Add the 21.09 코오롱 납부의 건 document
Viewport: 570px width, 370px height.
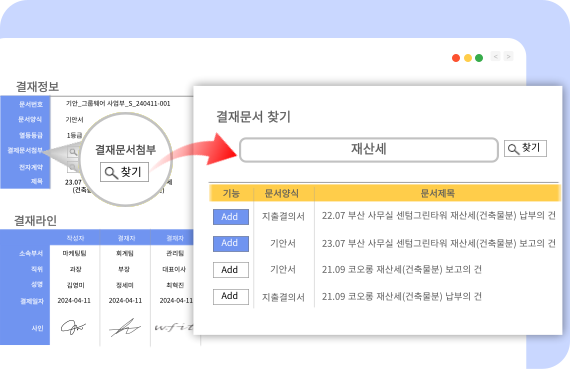coord(231,297)
